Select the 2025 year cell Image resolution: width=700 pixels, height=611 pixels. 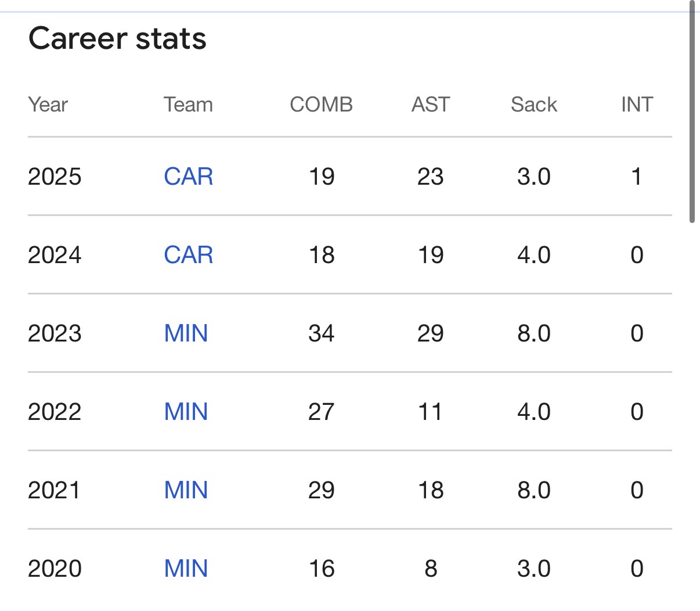(55, 177)
